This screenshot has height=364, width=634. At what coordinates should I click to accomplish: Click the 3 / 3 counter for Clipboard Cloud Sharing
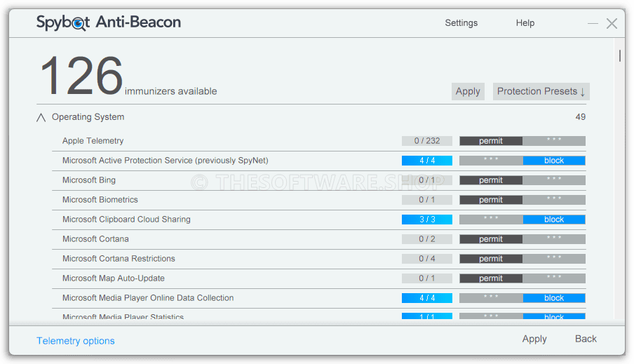(427, 220)
